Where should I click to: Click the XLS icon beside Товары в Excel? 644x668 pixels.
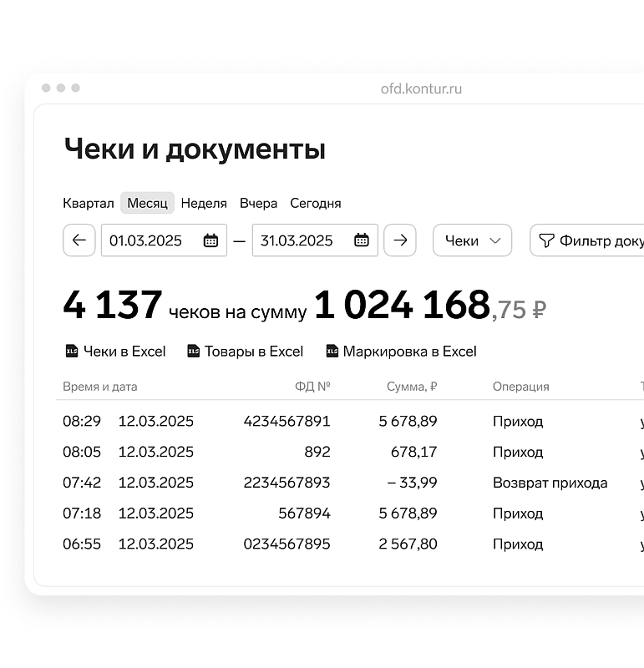coord(194,351)
